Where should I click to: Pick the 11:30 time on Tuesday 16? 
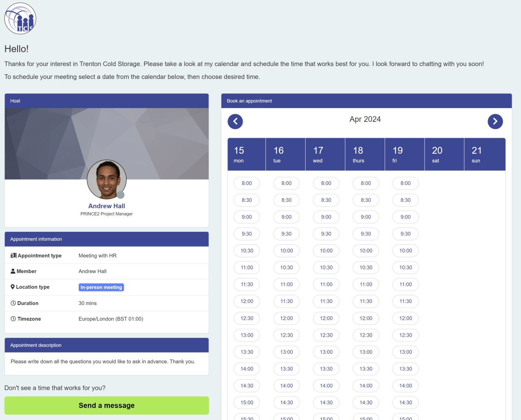click(286, 301)
